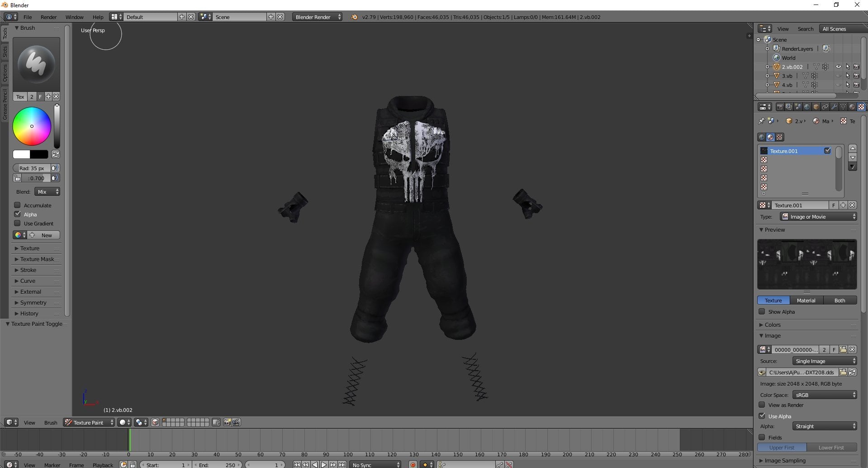Swap foreground and background brush colors
Screen dimensions: 868x468
(55, 154)
